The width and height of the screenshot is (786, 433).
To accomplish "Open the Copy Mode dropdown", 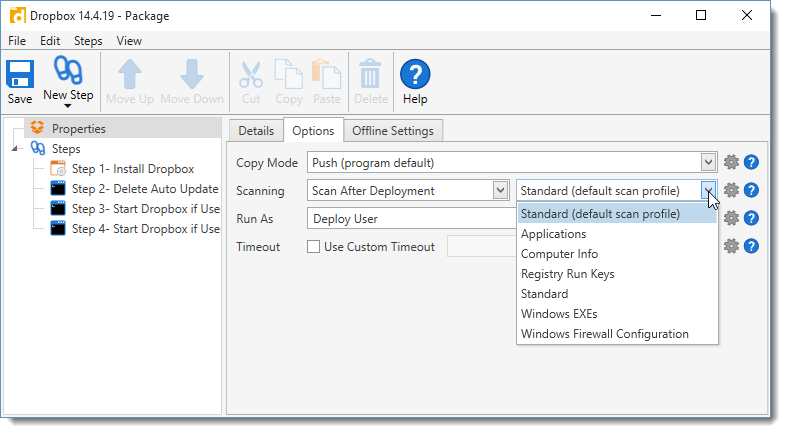I will tap(708, 162).
